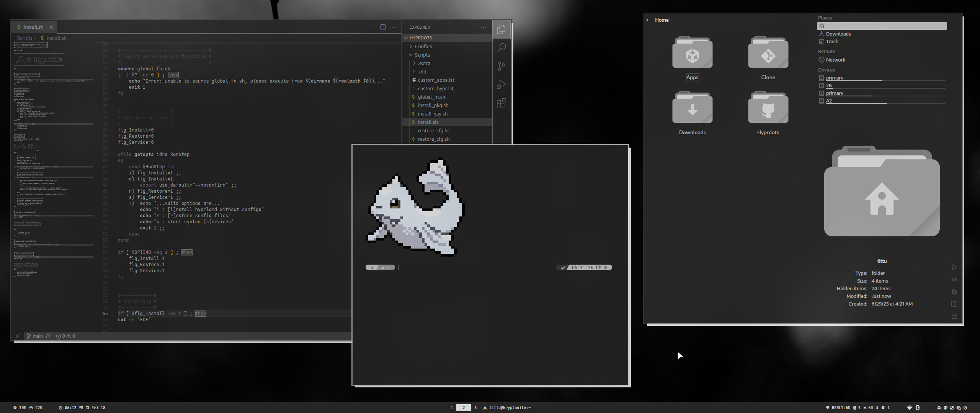Expand the .extra folder in tree
980x413 pixels.
(x=424, y=63)
